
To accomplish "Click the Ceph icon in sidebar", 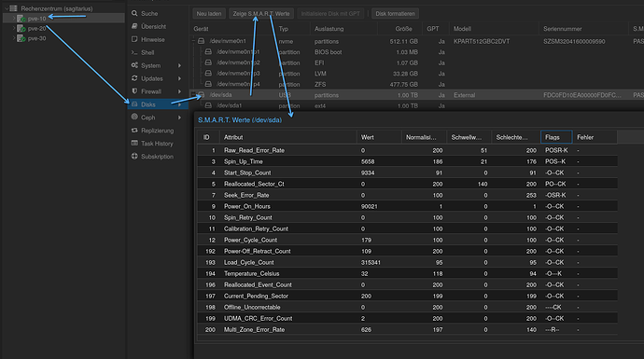I will (x=134, y=117).
